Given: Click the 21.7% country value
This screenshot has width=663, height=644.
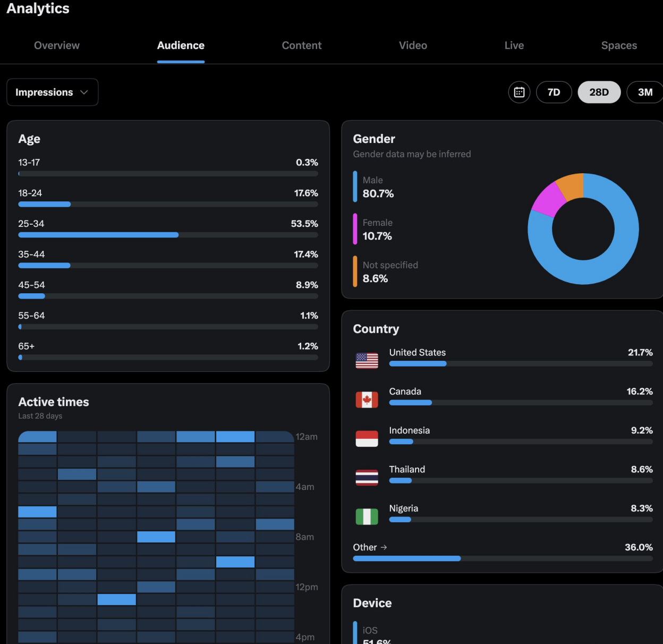Looking at the screenshot, I should pyautogui.click(x=640, y=352).
